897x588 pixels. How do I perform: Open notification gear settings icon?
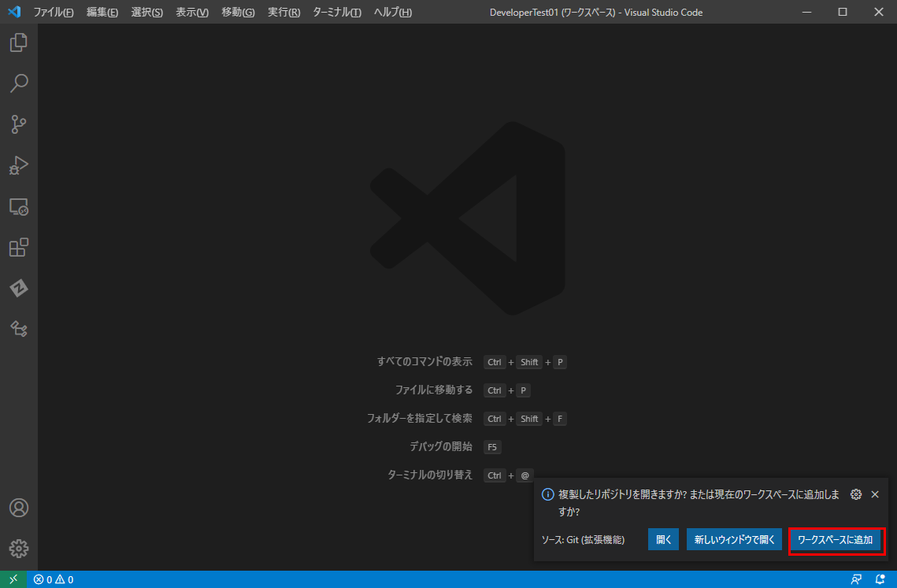tap(856, 494)
